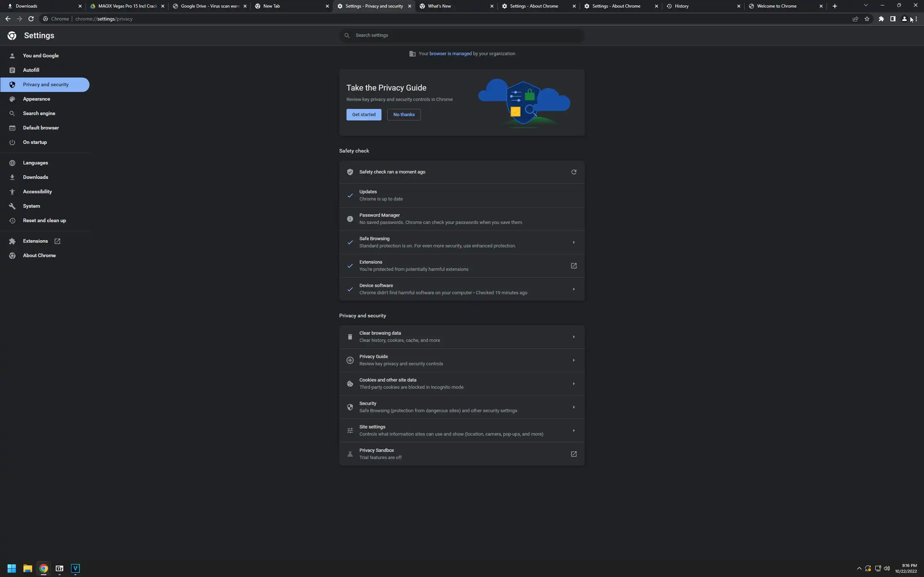The height and width of the screenshot is (577, 924).
Task: Open the Extensions safety check external link icon
Action: (x=574, y=266)
